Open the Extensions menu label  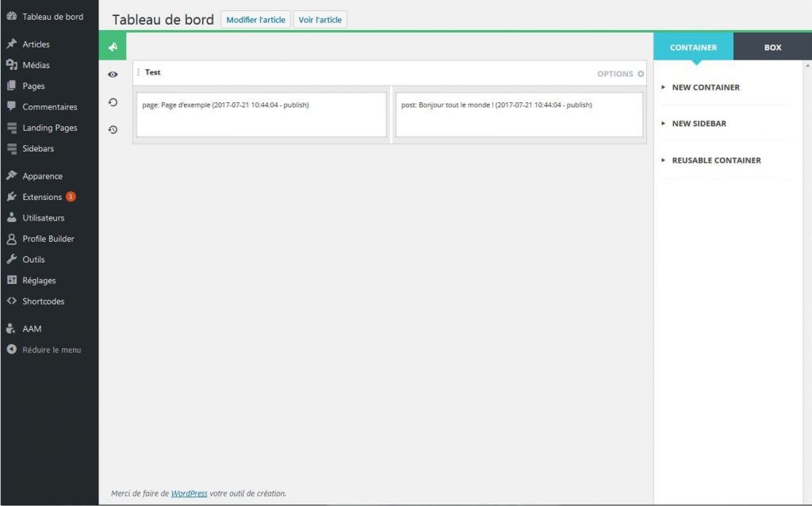tap(42, 197)
